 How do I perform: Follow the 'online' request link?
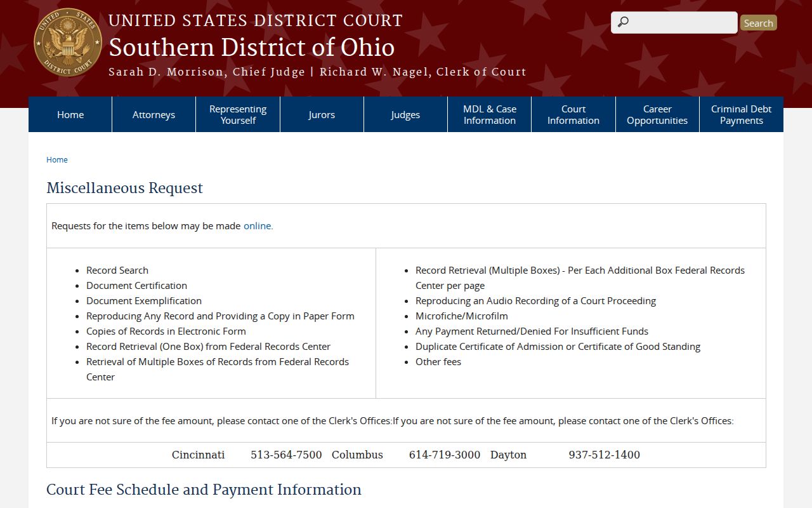pyautogui.click(x=257, y=225)
